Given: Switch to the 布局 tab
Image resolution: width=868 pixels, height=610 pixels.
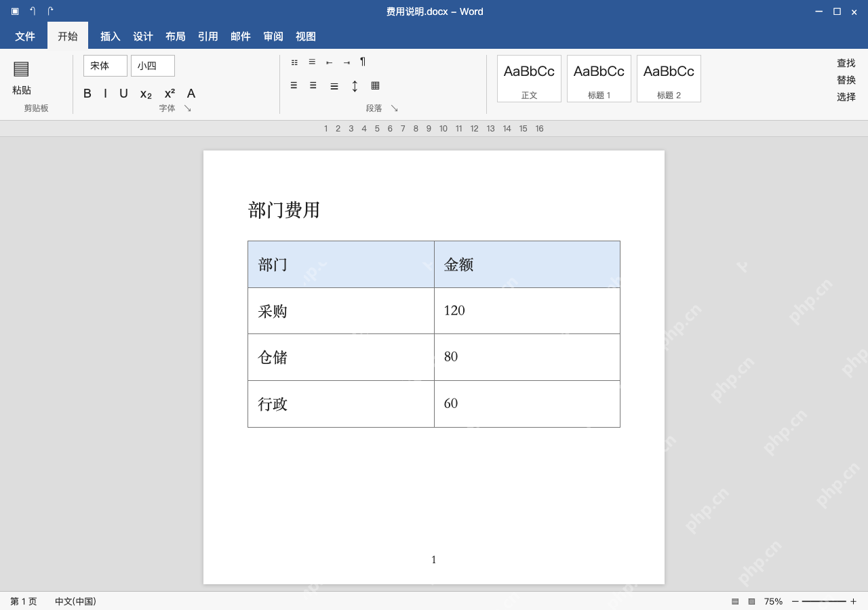Looking at the screenshot, I should (176, 37).
